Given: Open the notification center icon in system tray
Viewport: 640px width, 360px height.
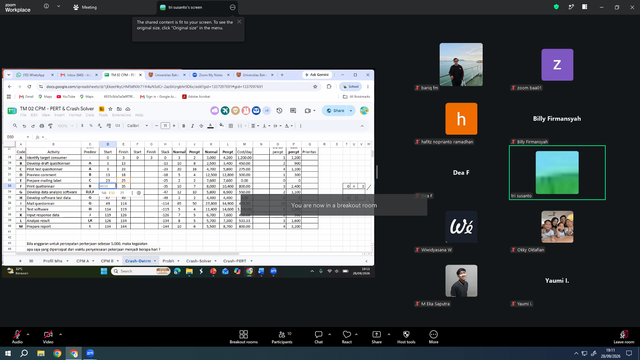Looking at the screenshot, I should [x=629, y=353].
